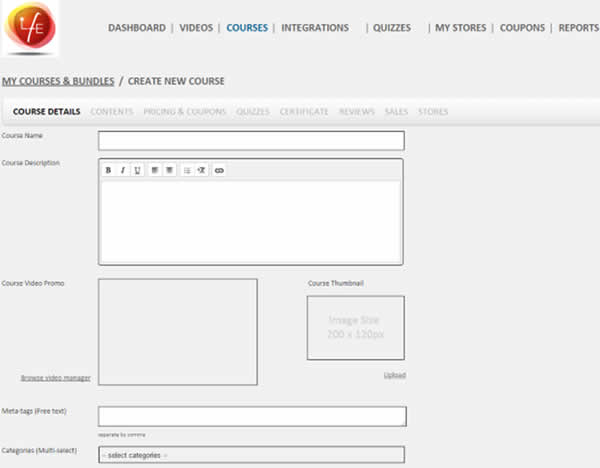Image resolution: width=600 pixels, height=468 pixels.
Task: Open the Certificate tab
Action: pos(304,111)
